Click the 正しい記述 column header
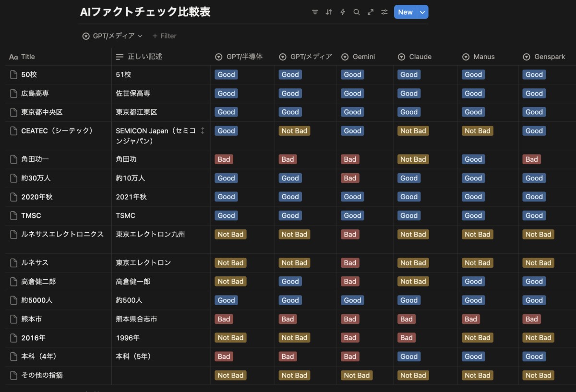This screenshot has height=392, width=576. tap(144, 57)
